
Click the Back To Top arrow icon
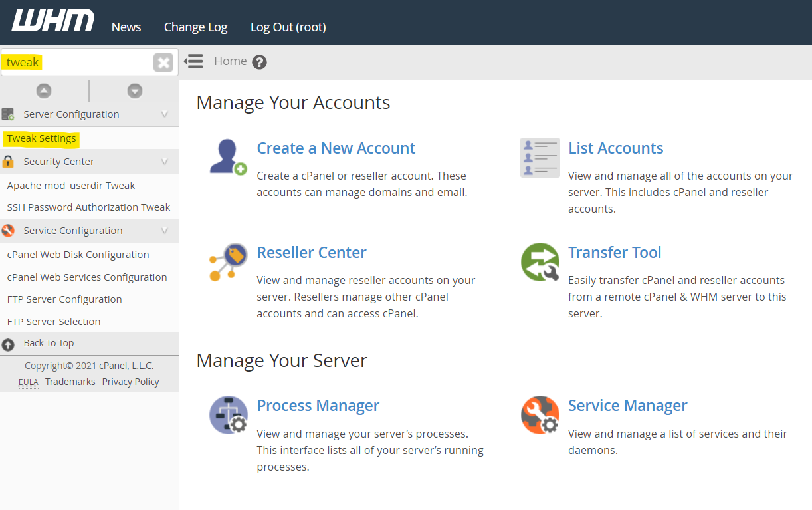pos(8,345)
